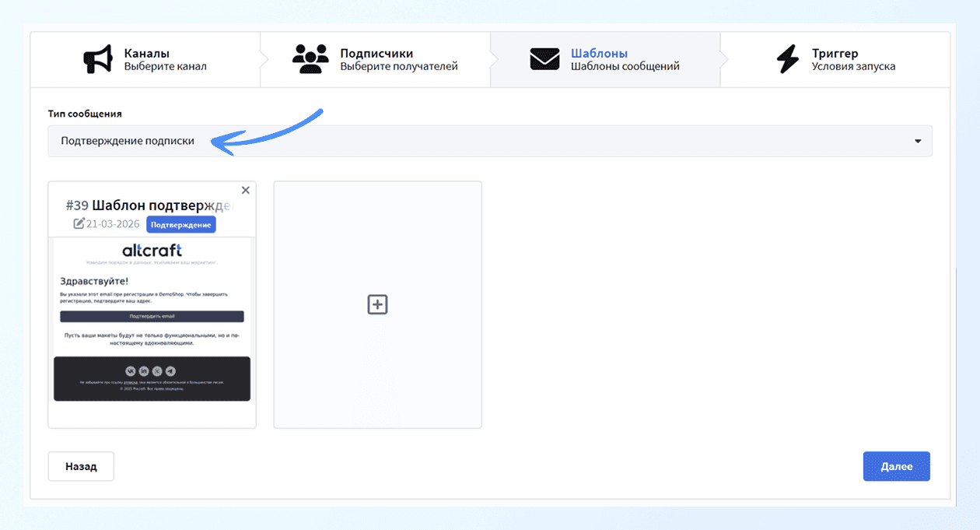Click the edit pencil icon near 21-03-2026
This screenshot has width=980, height=530.
79,224
